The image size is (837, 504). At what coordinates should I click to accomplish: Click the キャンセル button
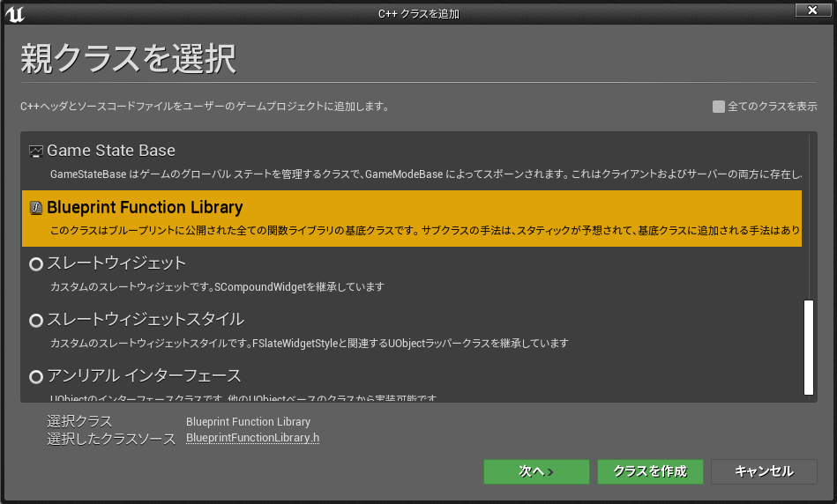(764, 471)
